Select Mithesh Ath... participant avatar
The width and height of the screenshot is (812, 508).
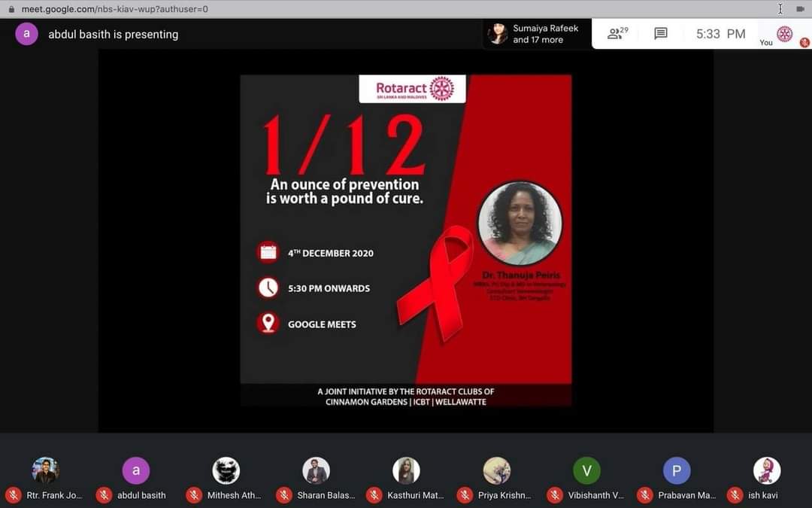[x=226, y=470]
